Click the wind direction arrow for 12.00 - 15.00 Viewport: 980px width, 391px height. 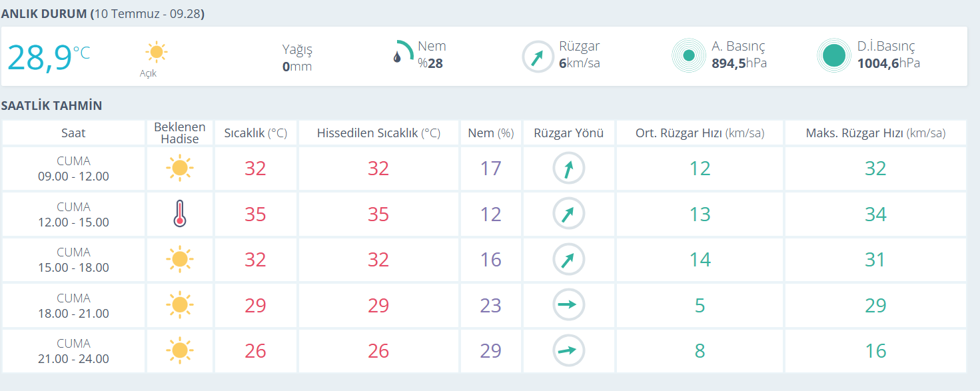click(569, 214)
